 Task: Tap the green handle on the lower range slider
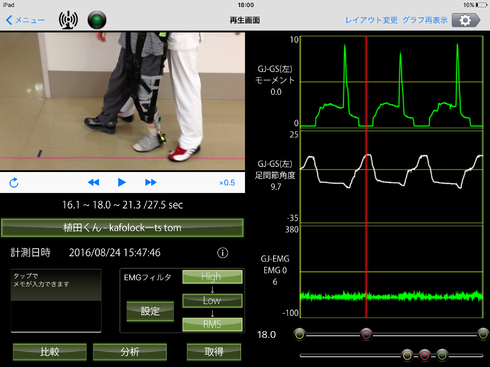[442, 355]
